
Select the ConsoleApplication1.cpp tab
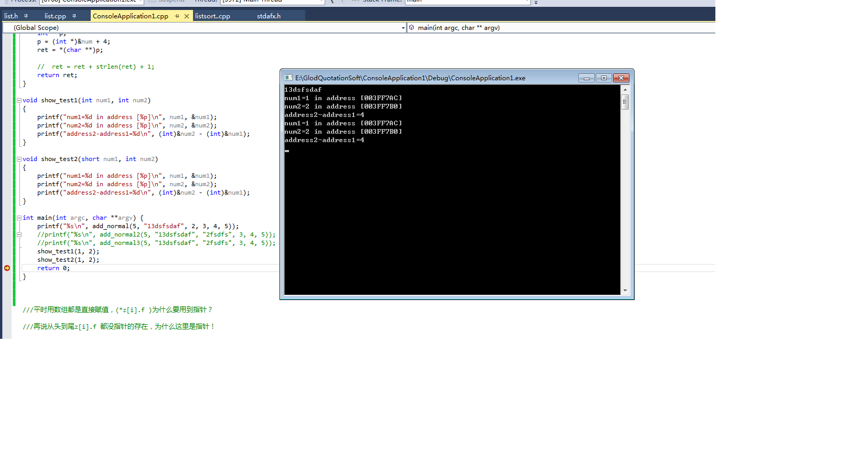pyautogui.click(x=131, y=16)
